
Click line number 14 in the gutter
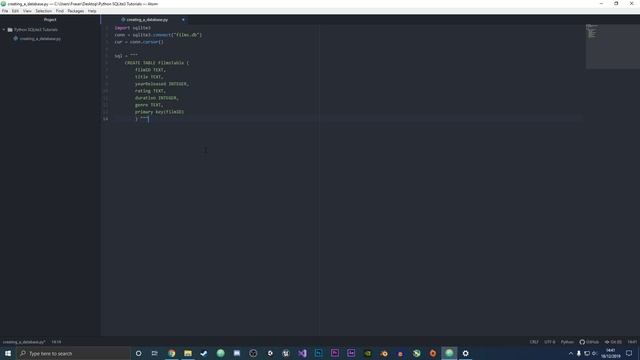[x=106, y=119]
